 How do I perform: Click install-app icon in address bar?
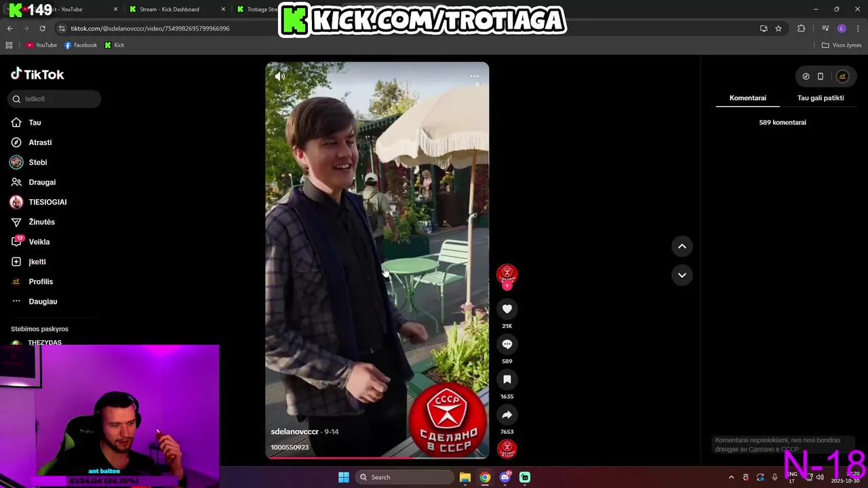click(x=764, y=28)
